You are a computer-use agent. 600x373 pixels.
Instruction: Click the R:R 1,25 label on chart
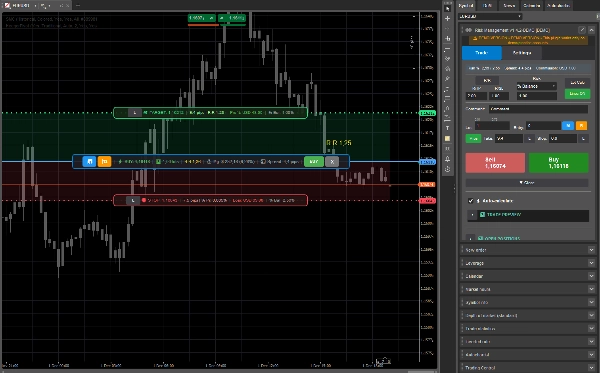339,143
